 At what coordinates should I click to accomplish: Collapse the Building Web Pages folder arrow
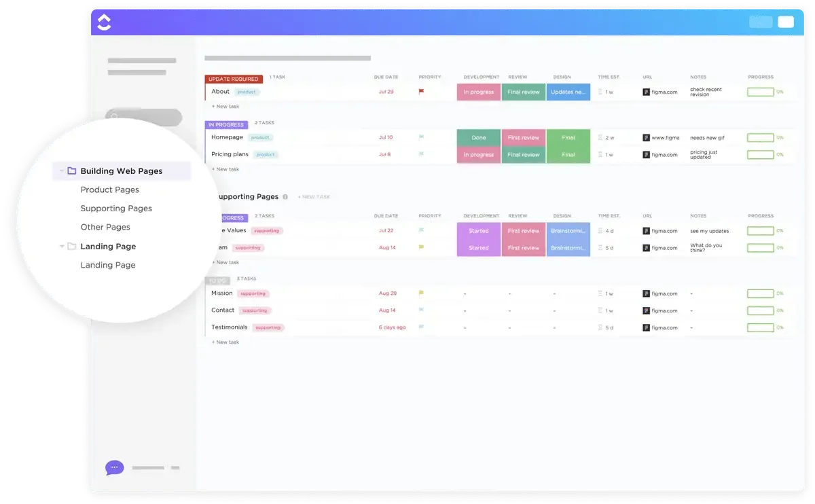[x=62, y=171]
